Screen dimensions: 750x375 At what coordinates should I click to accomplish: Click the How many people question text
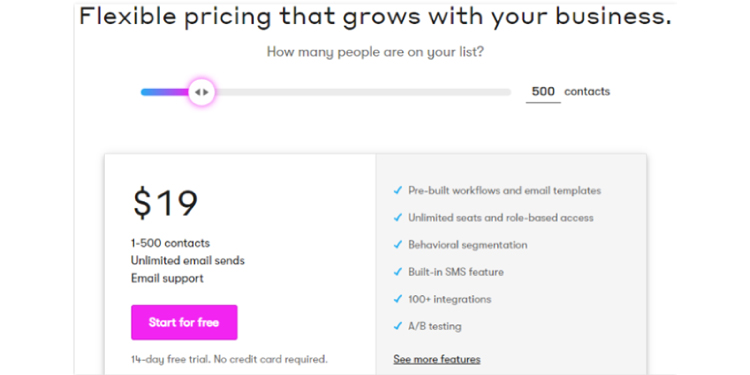[375, 52]
